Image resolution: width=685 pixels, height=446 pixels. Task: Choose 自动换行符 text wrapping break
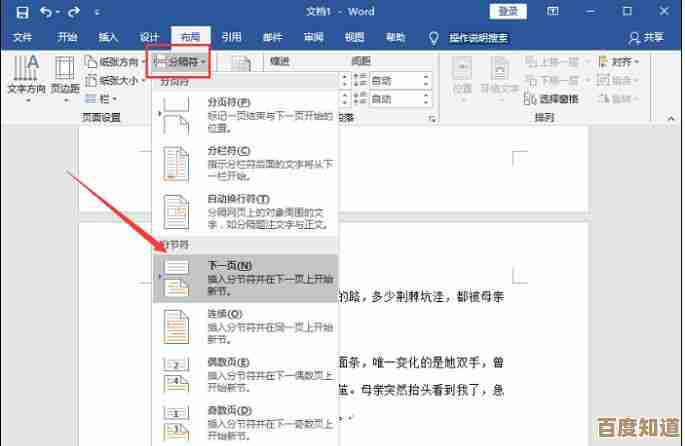pyautogui.click(x=246, y=212)
